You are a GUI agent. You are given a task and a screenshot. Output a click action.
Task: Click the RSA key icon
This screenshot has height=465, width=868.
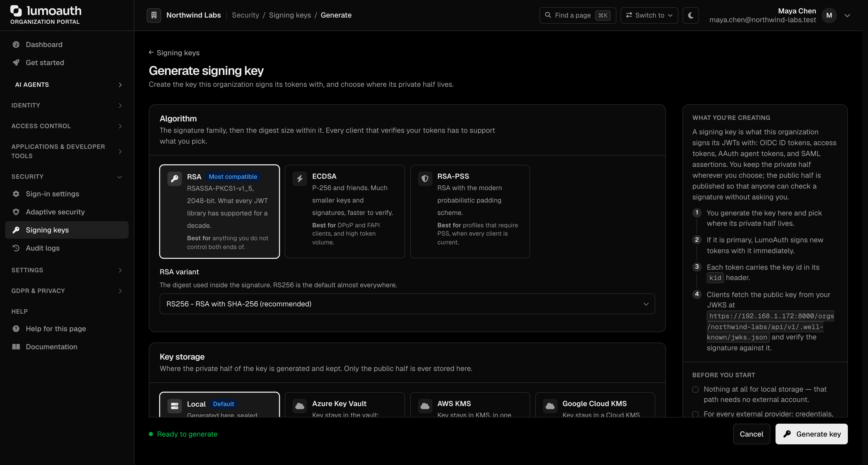coord(175,179)
